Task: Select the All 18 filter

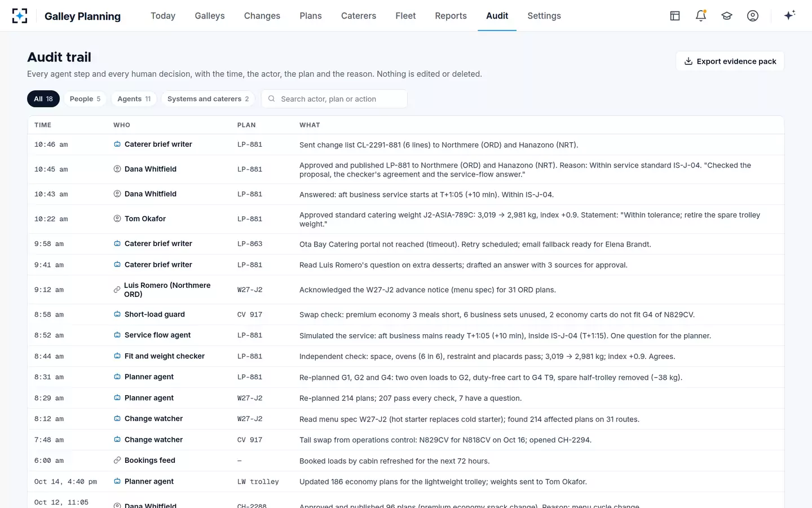Action: [43, 99]
